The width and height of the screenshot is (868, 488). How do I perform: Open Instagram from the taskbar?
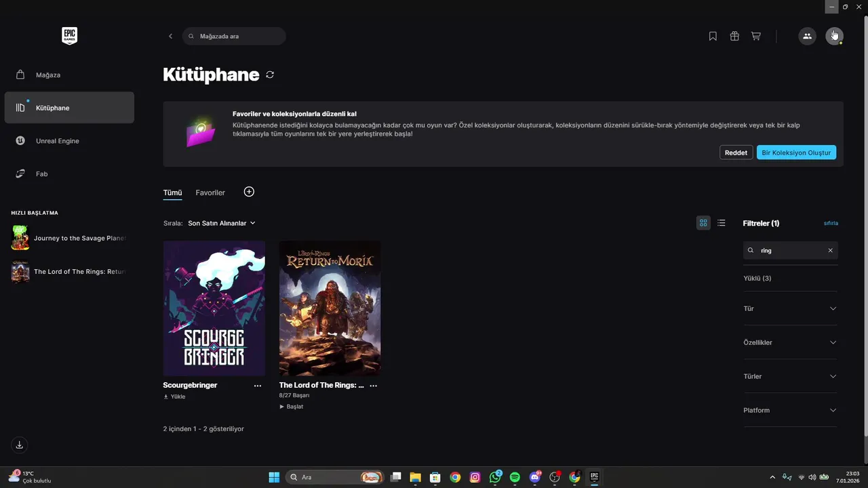475,477
